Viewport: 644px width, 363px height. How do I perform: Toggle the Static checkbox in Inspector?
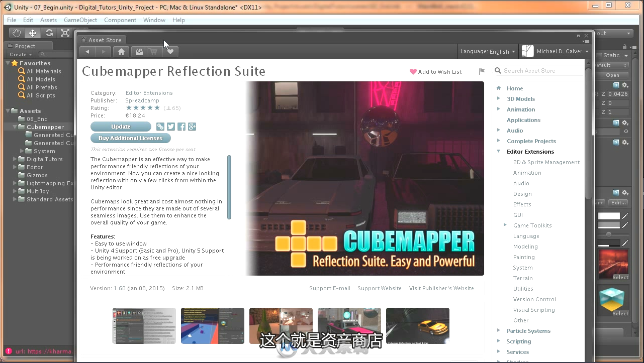(599, 55)
